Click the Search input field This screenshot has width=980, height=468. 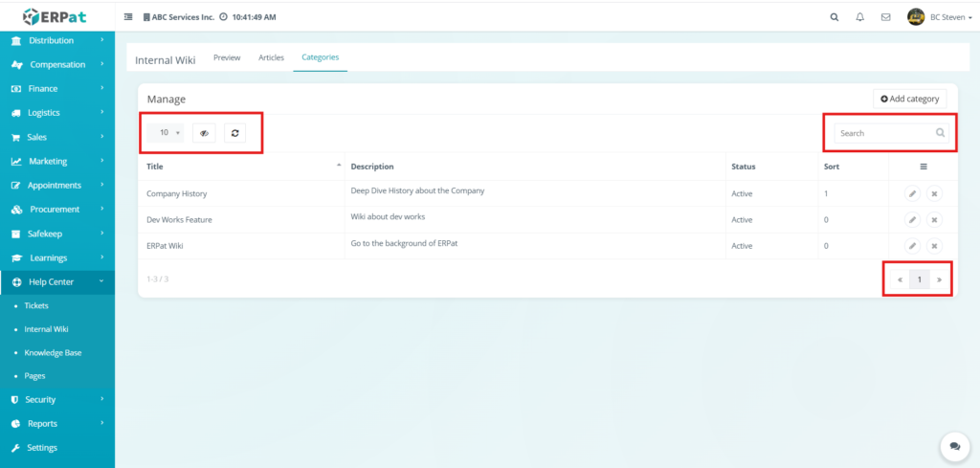click(x=884, y=133)
